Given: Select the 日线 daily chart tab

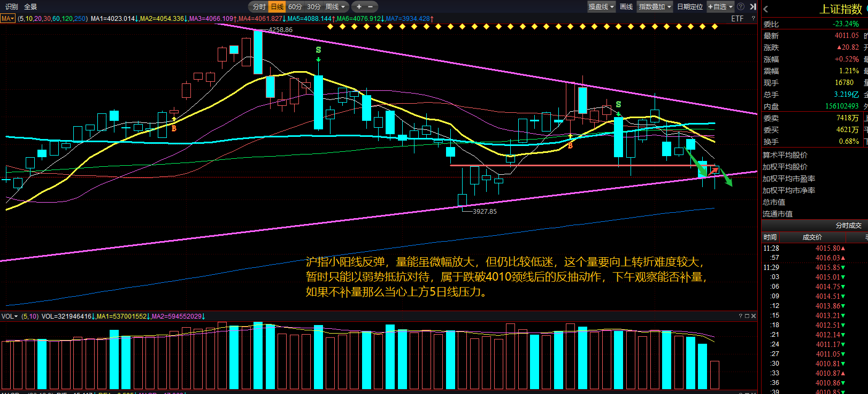Looking at the screenshot, I should click(277, 7).
